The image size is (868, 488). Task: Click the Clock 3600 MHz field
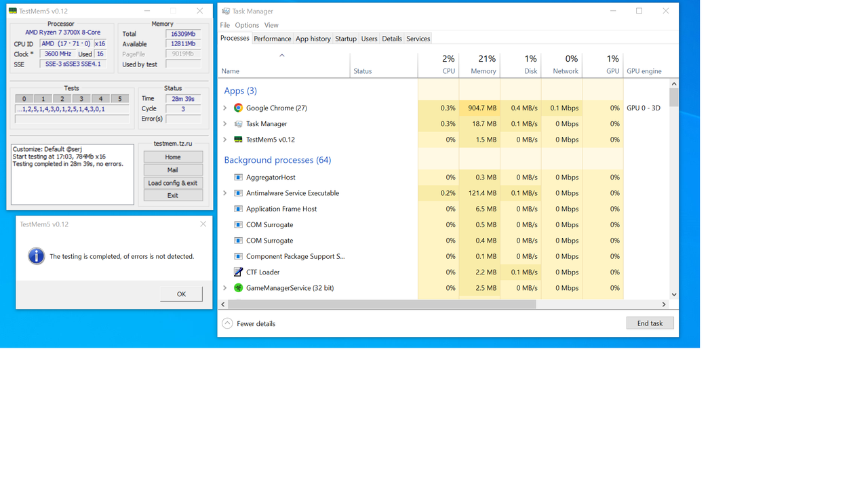tap(58, 54)
